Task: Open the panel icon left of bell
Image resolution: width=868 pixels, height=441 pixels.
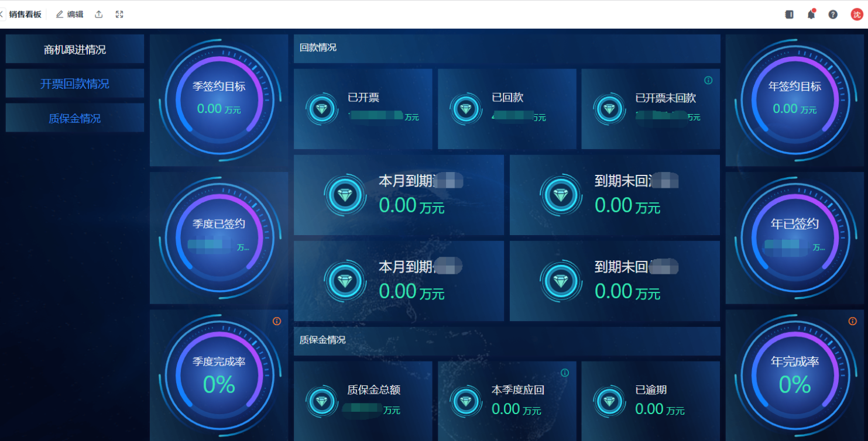Action: [x=789, y=15]
